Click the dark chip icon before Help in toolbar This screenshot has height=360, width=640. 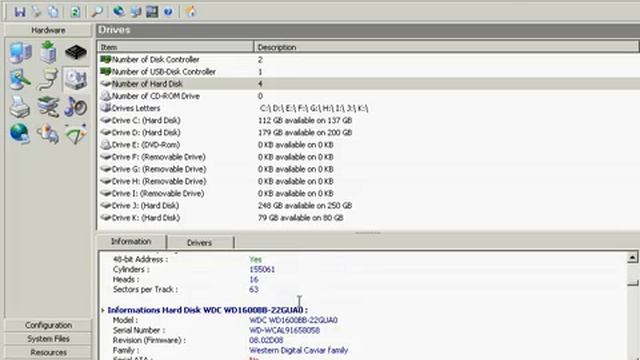(152, 11)
